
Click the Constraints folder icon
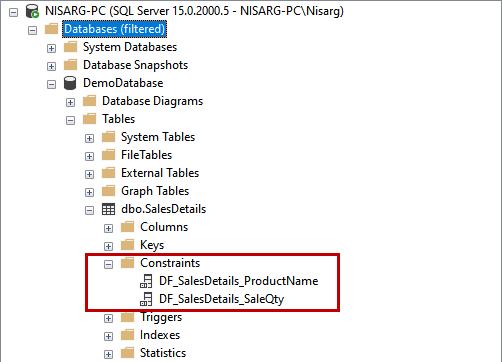[127, 263]
